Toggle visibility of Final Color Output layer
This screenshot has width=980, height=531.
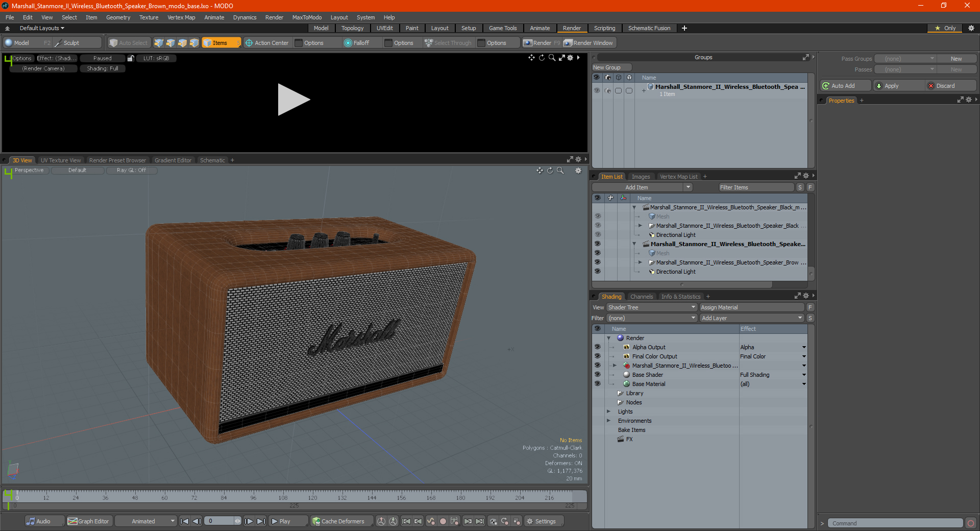(597, 356)
